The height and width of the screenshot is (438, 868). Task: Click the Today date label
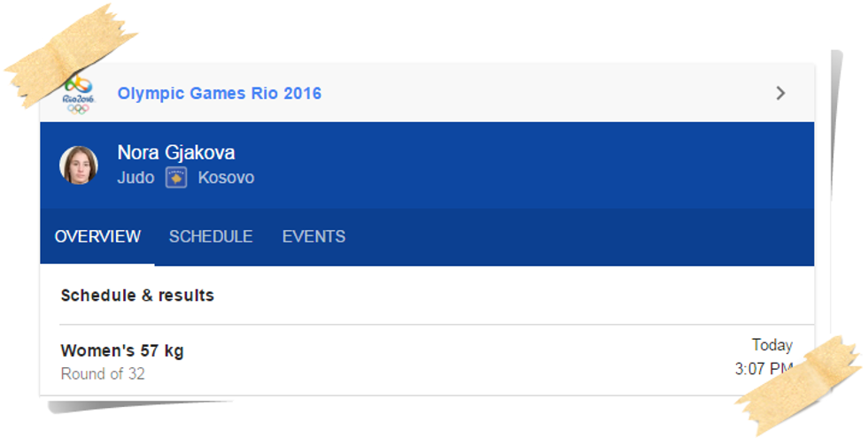click(x=771, y=345)
